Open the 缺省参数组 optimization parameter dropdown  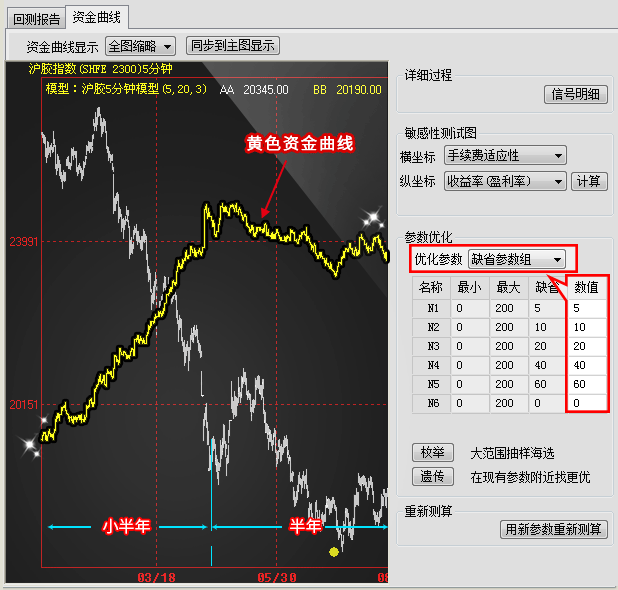517,259
